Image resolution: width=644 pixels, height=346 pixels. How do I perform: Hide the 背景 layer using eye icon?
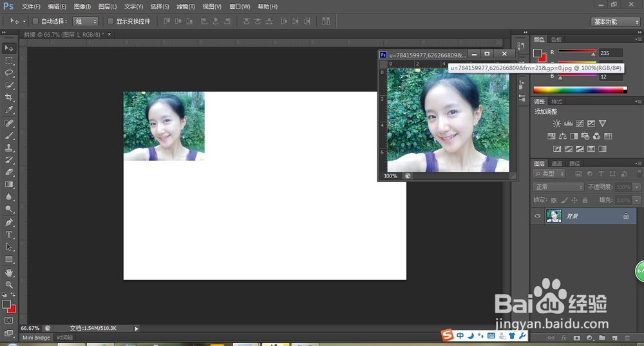(x=537, y=216)
